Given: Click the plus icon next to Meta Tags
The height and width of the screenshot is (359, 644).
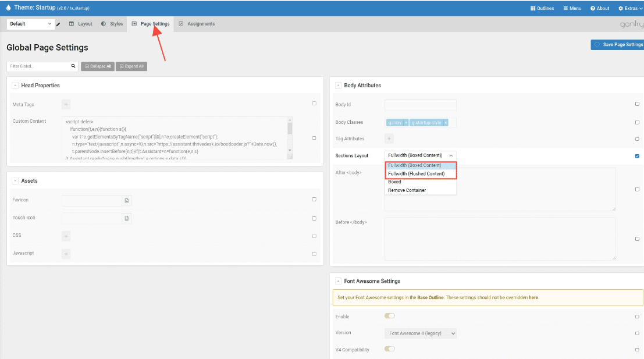Looking at the screenshot, I should click(x=66, y=105).
